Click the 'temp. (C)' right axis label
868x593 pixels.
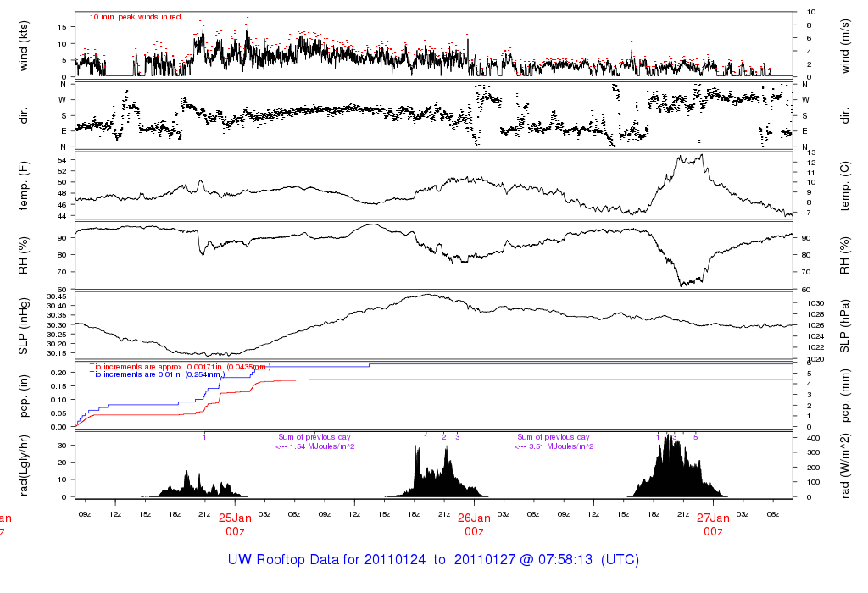(845, 186)
